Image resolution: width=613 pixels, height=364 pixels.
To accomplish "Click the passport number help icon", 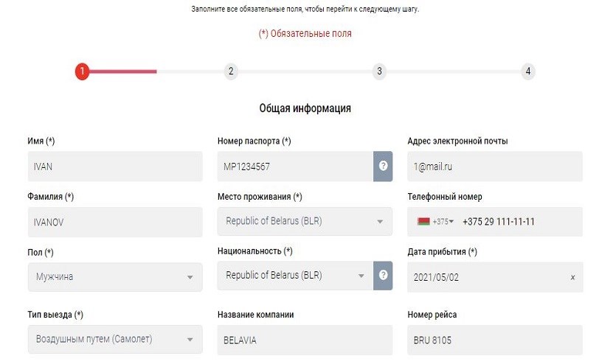I will click(383, 167).
